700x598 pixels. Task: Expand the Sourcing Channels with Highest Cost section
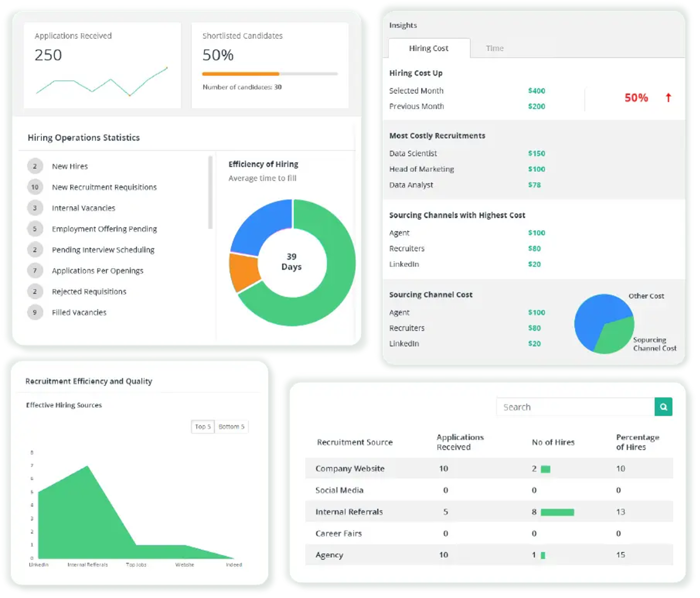457,215
